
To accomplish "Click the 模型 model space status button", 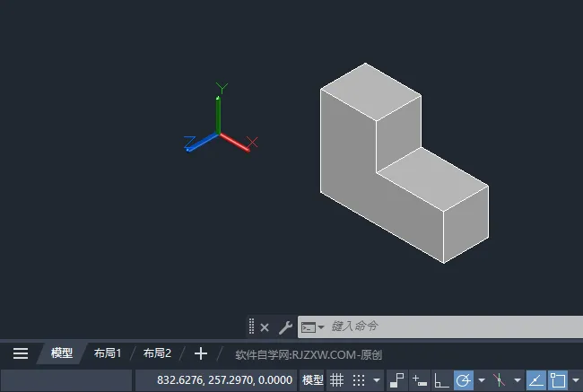I will click(312, 380).
